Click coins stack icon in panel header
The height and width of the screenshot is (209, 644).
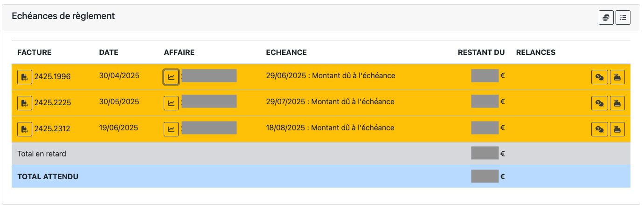pyautogui.click(x=606, y=18)
